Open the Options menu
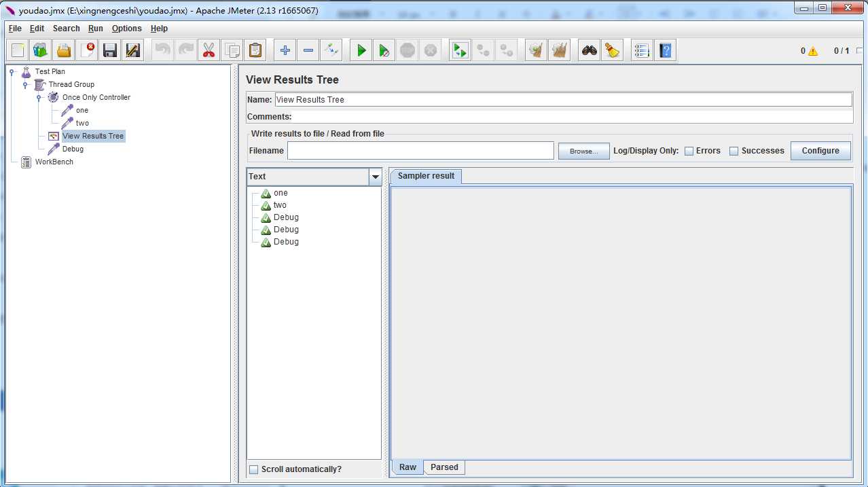This screenshot has height=487, width=868. pos(126,29)
